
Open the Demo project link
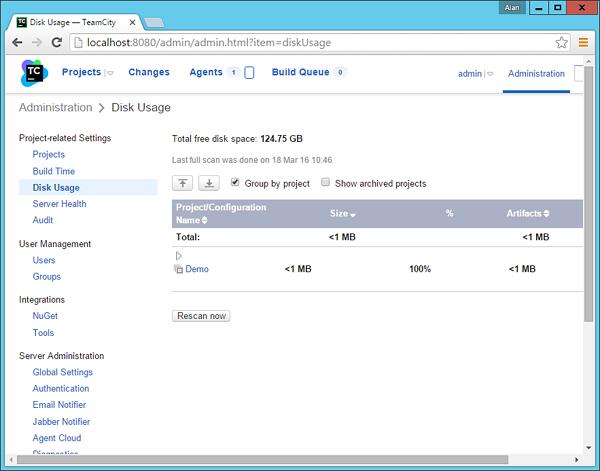click(197, 269)
